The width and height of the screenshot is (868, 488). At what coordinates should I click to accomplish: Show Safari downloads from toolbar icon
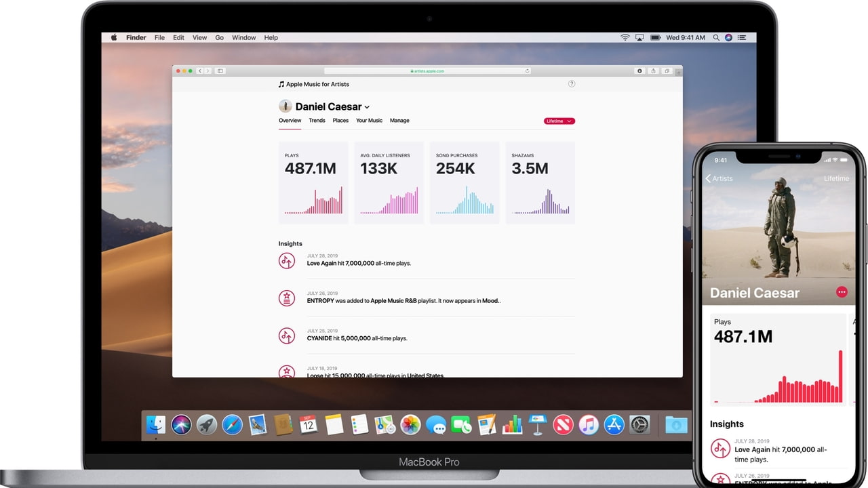(639, 70)
